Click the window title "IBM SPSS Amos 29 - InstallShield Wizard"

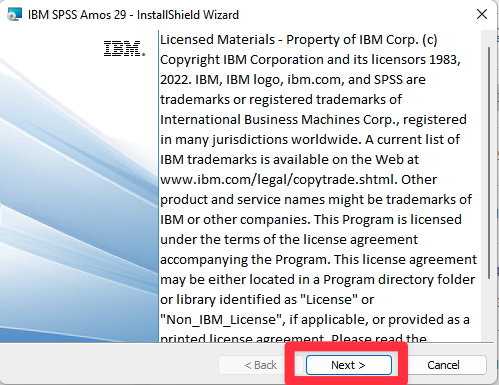[x=133, y=15]
